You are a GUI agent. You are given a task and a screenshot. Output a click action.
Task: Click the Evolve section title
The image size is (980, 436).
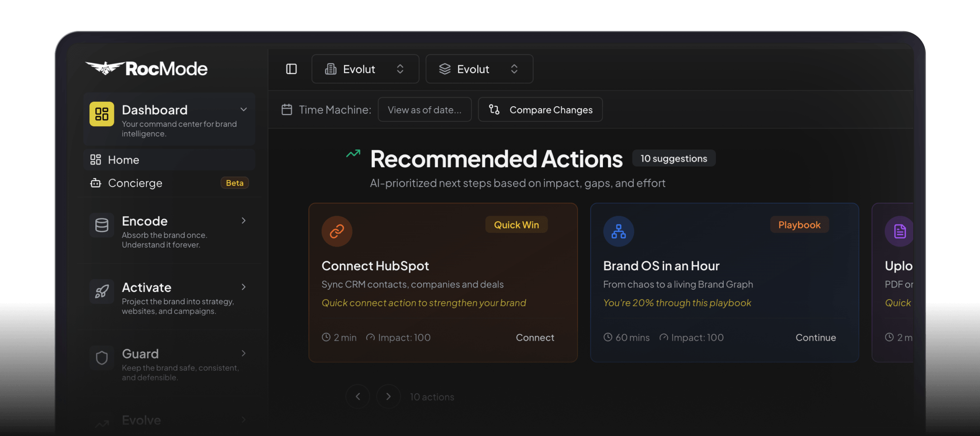141,420
